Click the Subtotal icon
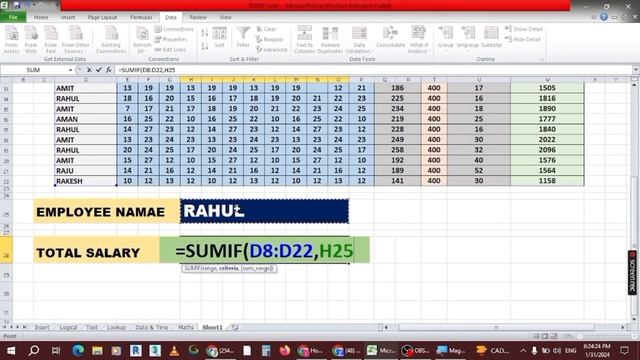The height and width of the screenshot is (360, 640). click(491, 38)
